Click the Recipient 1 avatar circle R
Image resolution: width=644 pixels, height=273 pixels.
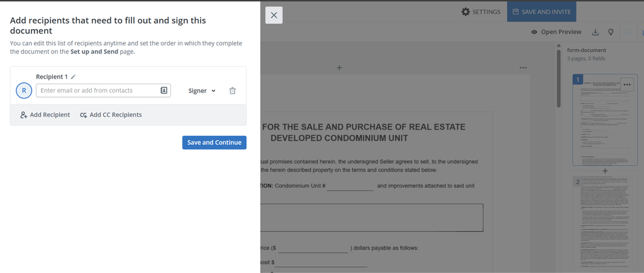point(24,91)
